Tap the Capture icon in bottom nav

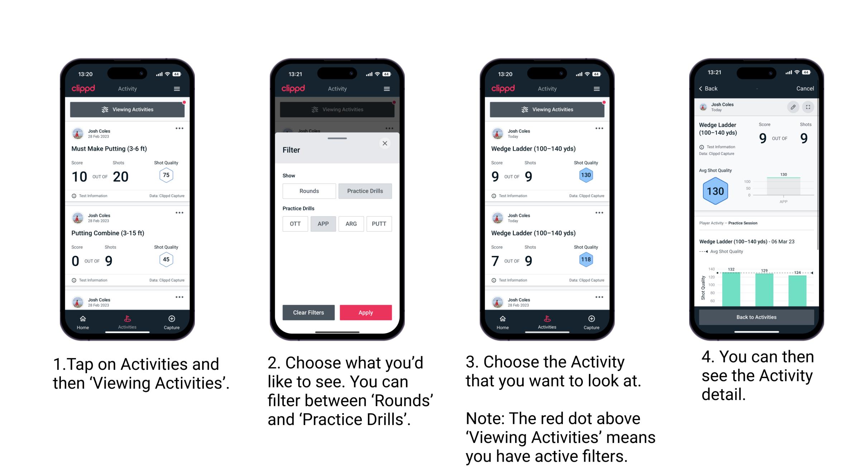pos(172,320)
